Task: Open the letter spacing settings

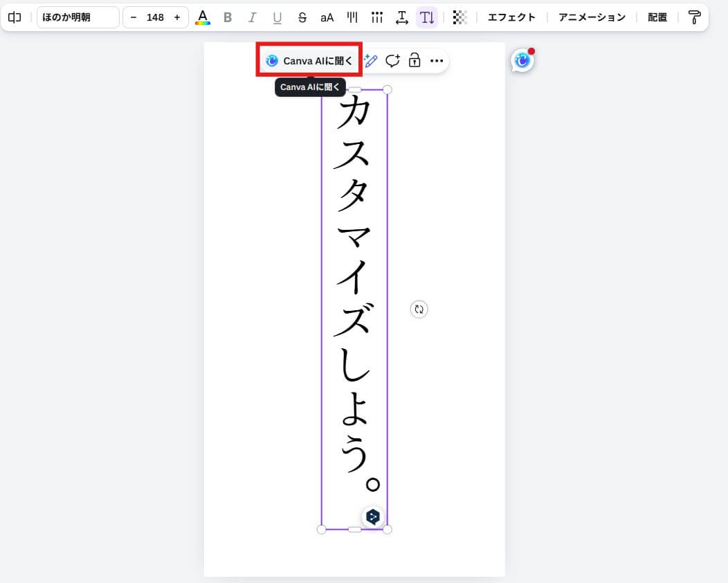Action: tap(402, 17)
